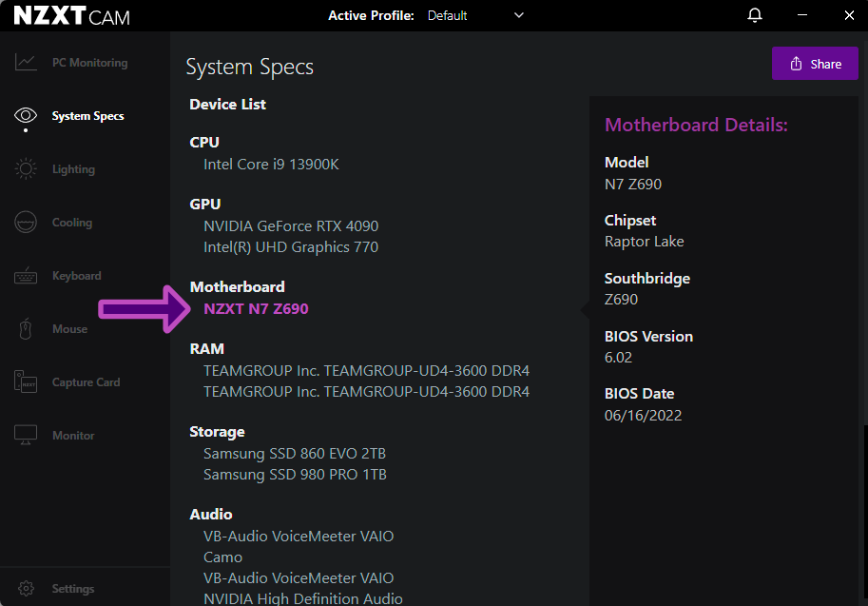
Task: Open the notification bell
Action: [754, 15]
